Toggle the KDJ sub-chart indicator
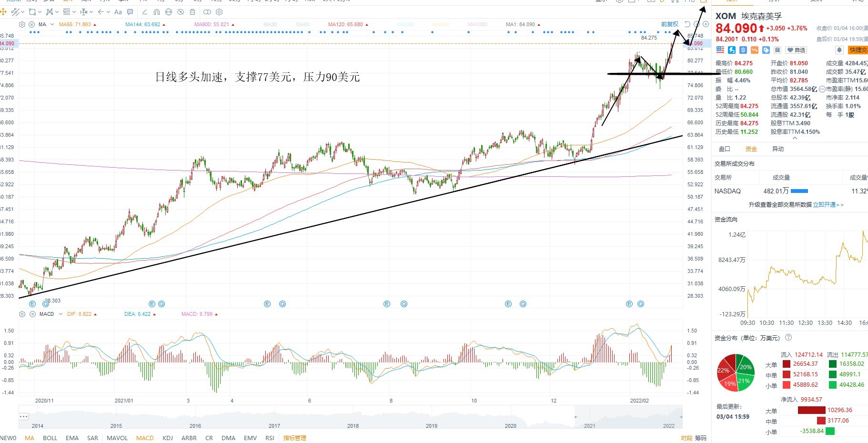Viewport: 868px width, 443px height. 168,438
